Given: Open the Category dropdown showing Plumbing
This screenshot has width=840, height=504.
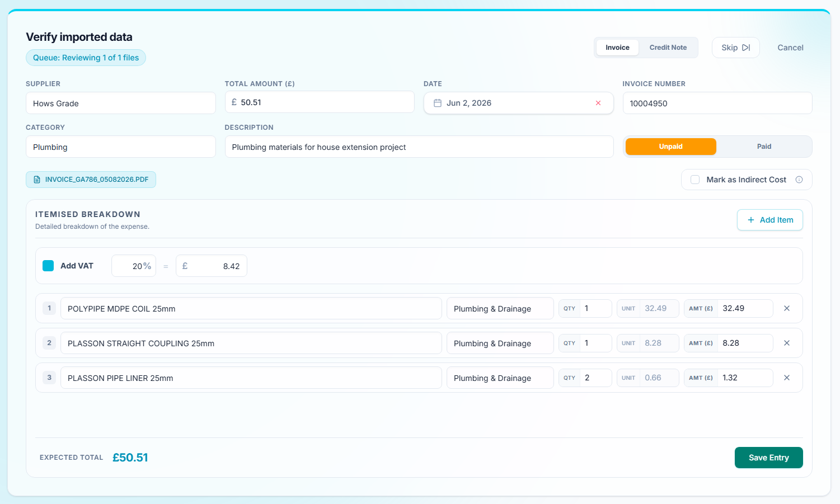Looking at the screenshot, I should [120, 147].
